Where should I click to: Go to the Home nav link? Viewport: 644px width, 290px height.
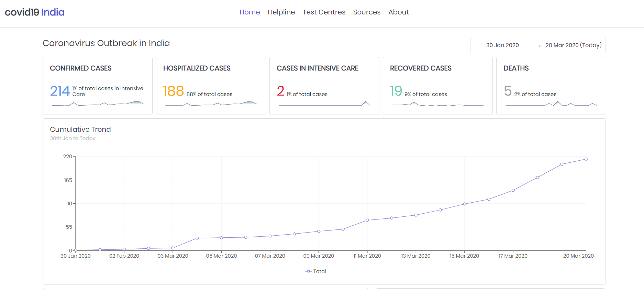coord(250,12)
